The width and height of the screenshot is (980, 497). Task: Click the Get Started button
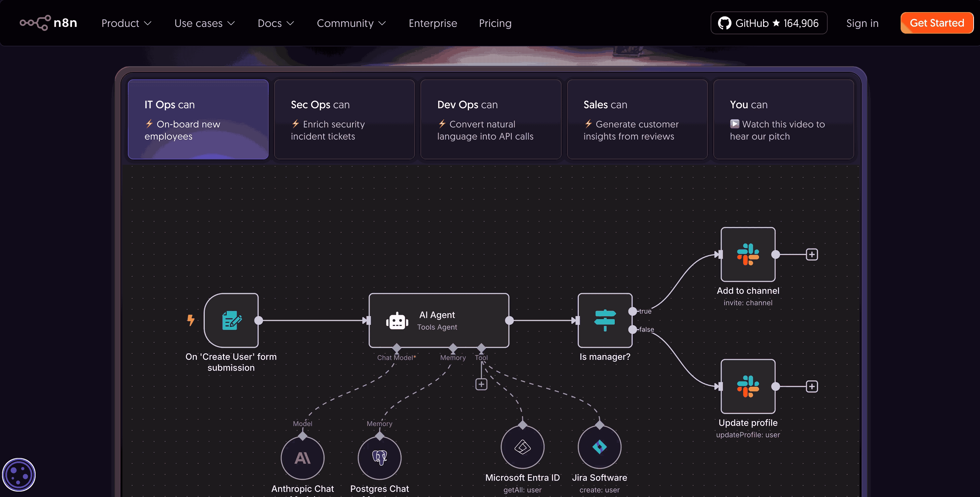(x=936, y=23)
